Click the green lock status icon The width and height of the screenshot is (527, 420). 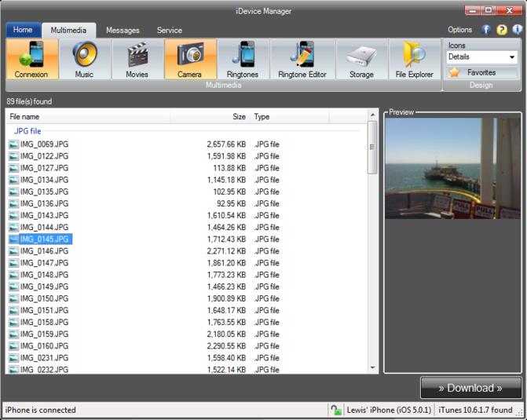coord(335,410)
